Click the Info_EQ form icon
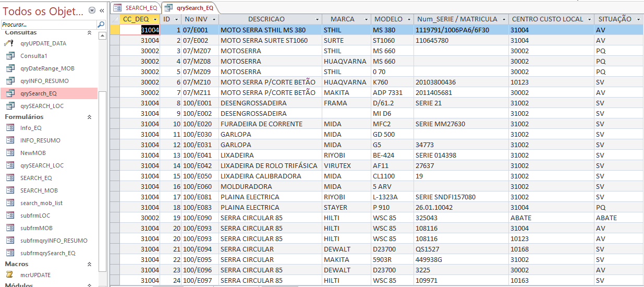 10,128
